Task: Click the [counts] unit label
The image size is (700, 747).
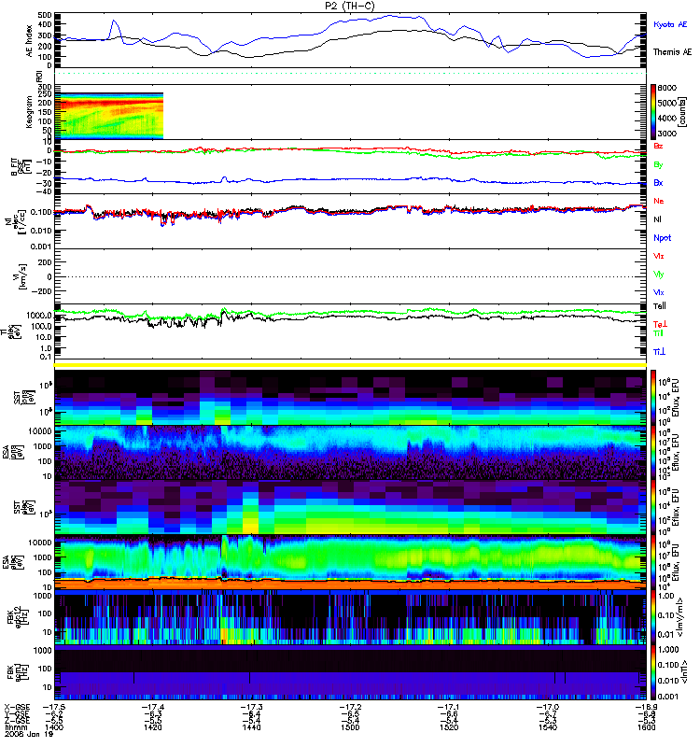Action: (x=682, y=112)
